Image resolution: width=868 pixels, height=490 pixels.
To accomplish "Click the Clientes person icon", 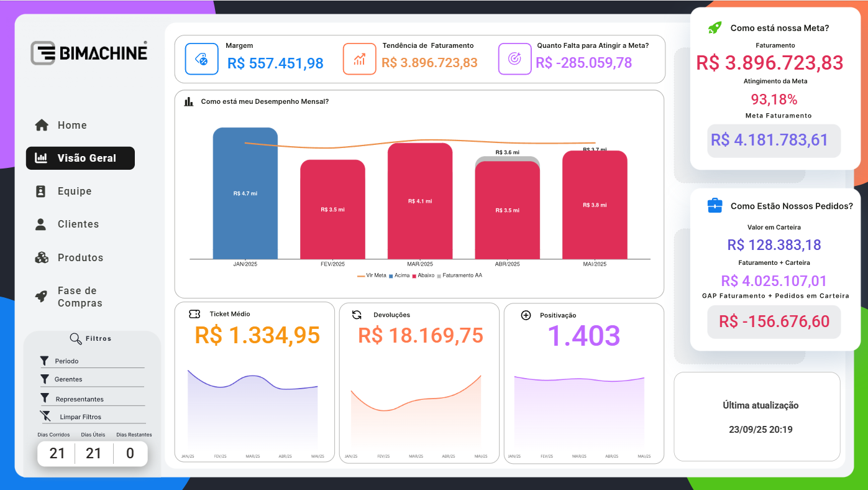I will (x=41, y=224).
